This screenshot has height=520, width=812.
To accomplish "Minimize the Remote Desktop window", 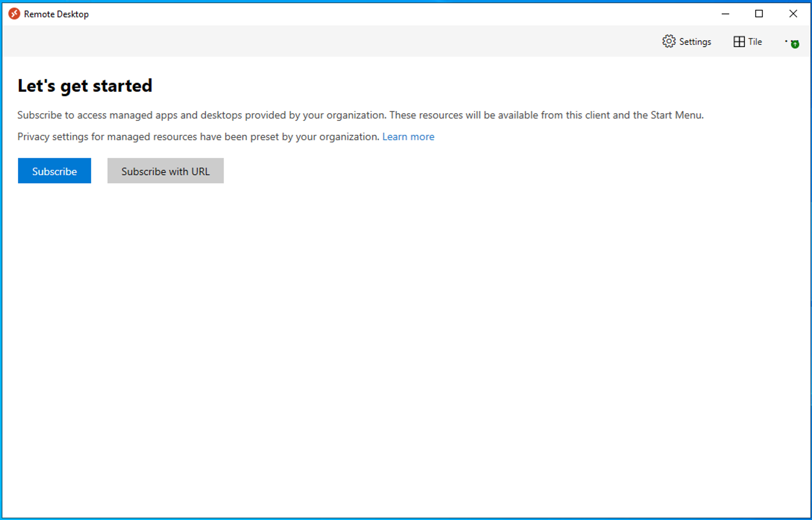I will click(x=725, y=14).
